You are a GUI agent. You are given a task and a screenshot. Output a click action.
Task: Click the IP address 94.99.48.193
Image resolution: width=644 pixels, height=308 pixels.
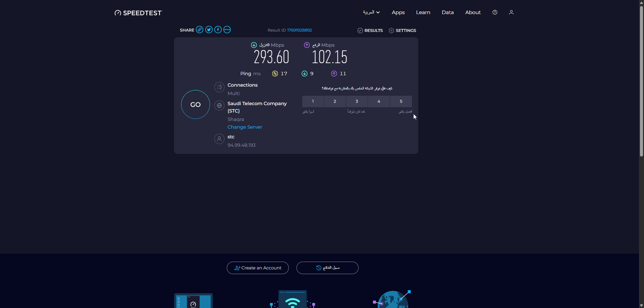click(x=241, y=145)
